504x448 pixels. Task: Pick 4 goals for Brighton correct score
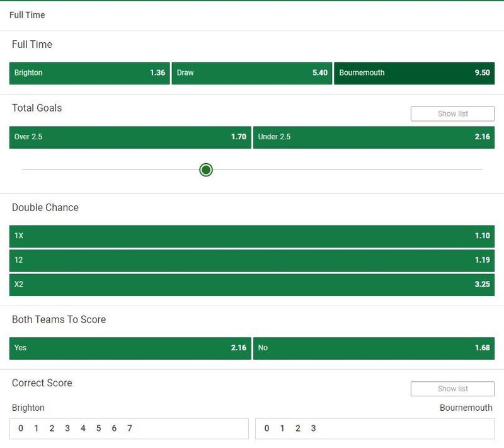pos(83,428)
